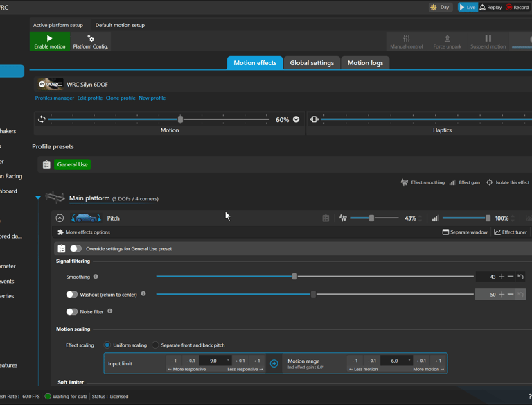532x405 pixels.
Task: Switch to Replay mode
Action: point(490,7)
